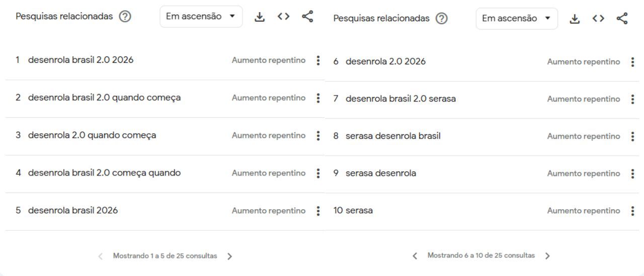The image size is (644, 276).
Task: Open three-dot menu for serasa row
Action: pyautogui.click(x=632, y=211)
